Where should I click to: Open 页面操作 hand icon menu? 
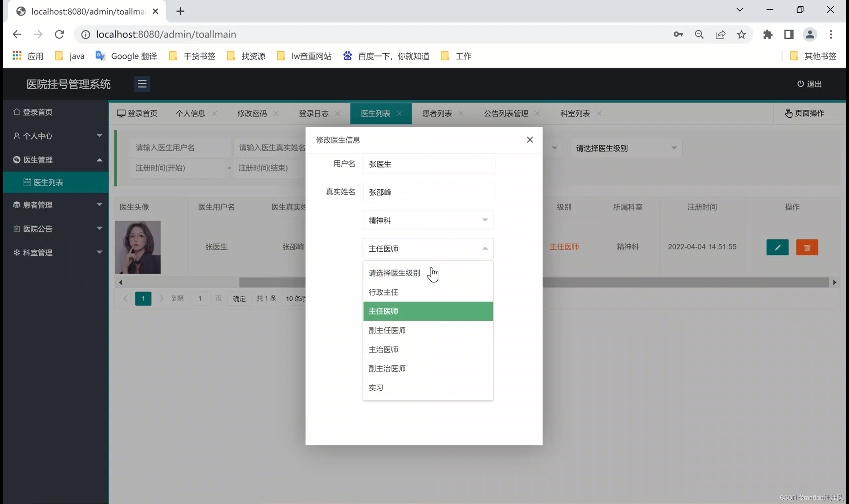point(788,113)
